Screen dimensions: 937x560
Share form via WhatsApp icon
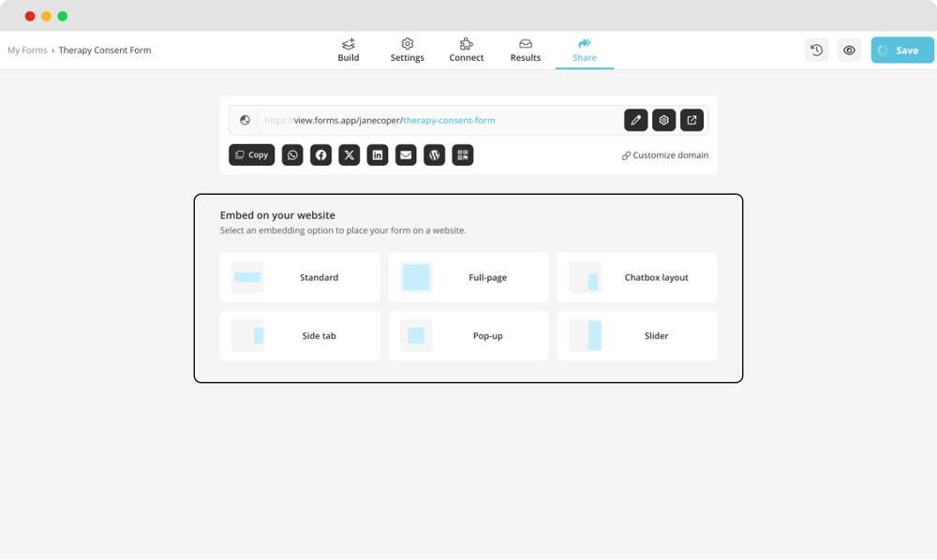tap(292, 155)
